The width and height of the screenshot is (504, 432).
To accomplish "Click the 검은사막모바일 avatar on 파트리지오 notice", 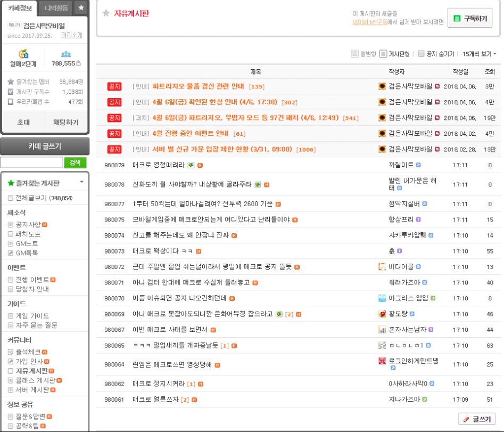I will click(x=382, y=86).
